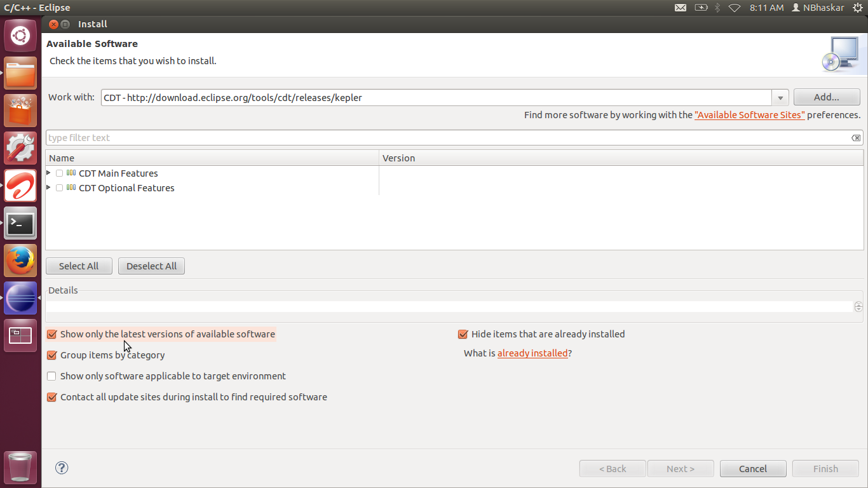
Task: Open the Ubuntu Dash search launcher
Action: point(20,36)
